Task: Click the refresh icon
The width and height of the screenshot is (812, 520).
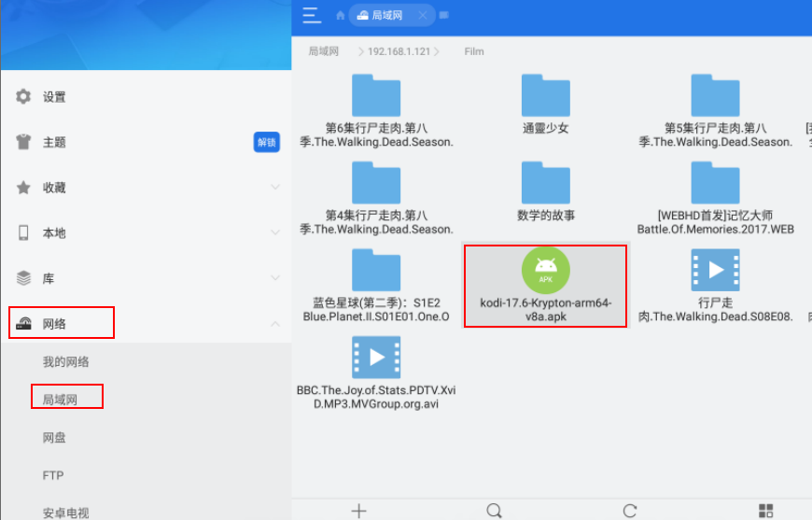Action: point(630,512)
